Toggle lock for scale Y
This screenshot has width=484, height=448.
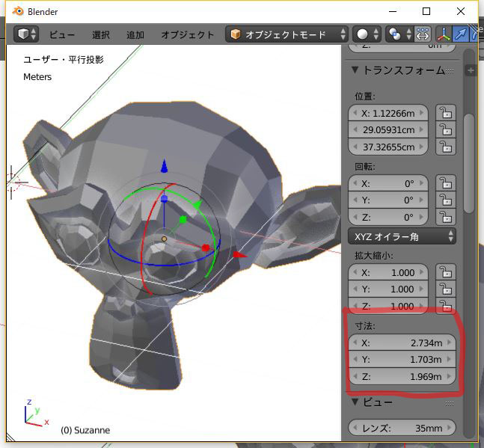tap(445, 289)
